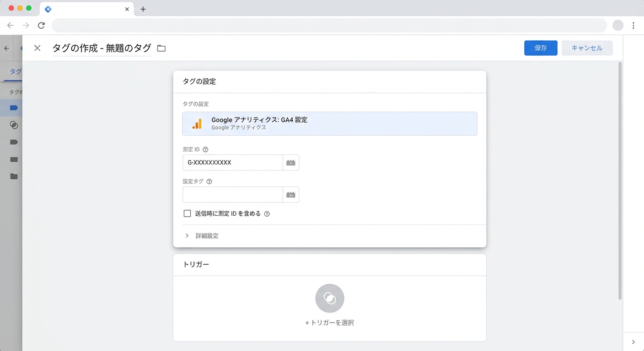Select the triggers icon in left sidebar
The width and height of the screenshot is (644, 351).
click(x=14, y=125)
